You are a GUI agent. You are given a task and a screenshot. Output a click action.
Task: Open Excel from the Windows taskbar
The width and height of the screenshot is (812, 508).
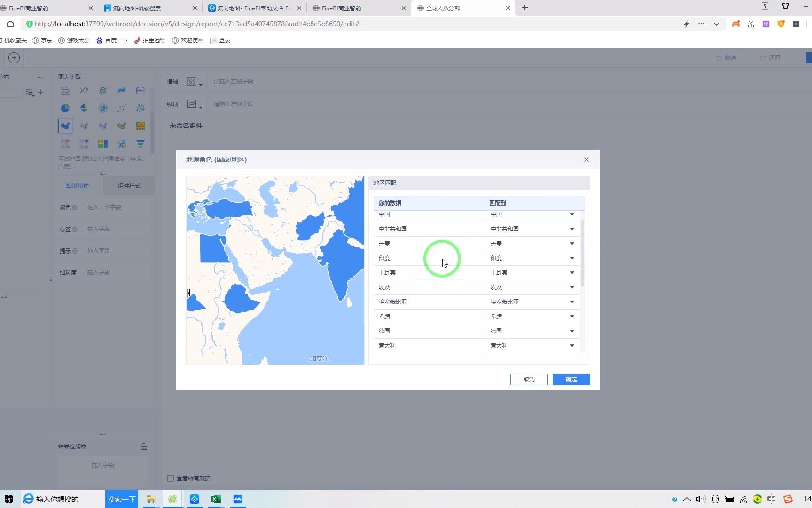point(216,499)
